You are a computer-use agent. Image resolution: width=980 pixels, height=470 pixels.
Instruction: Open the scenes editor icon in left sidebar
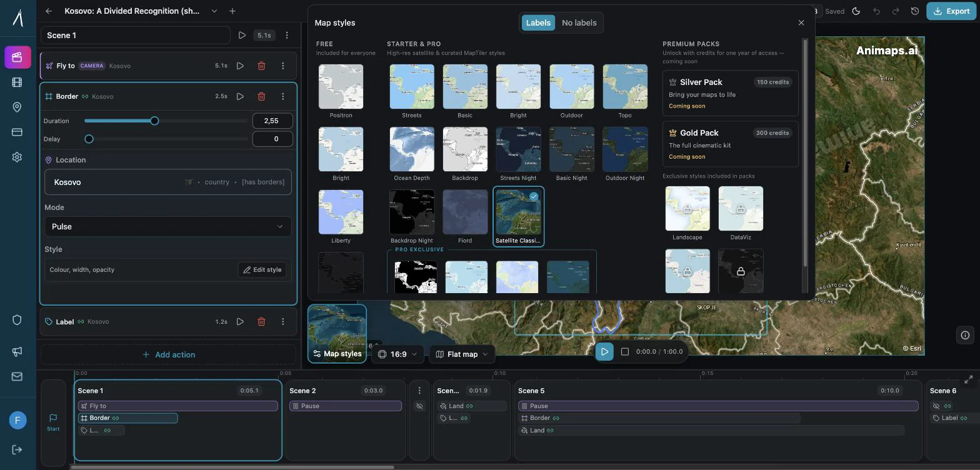point(17,57)
